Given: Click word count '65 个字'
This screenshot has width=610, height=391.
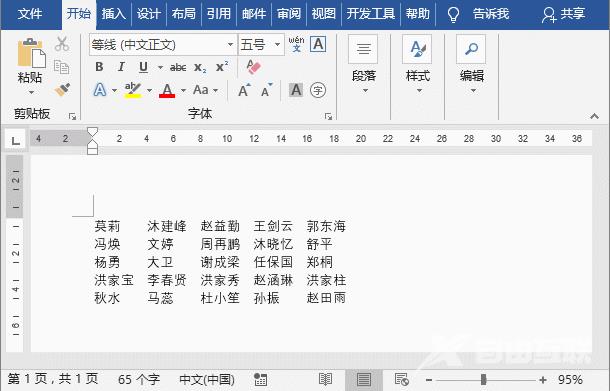Looking at the screenshot, I should click(x=138, y=379).
